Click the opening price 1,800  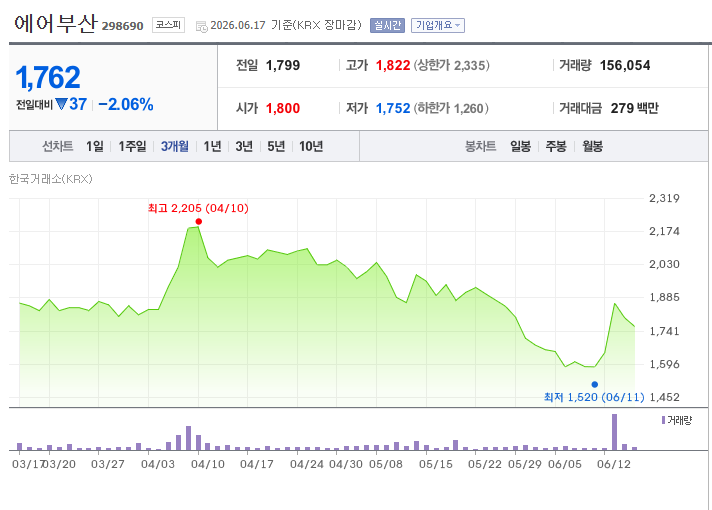(282, 108)
